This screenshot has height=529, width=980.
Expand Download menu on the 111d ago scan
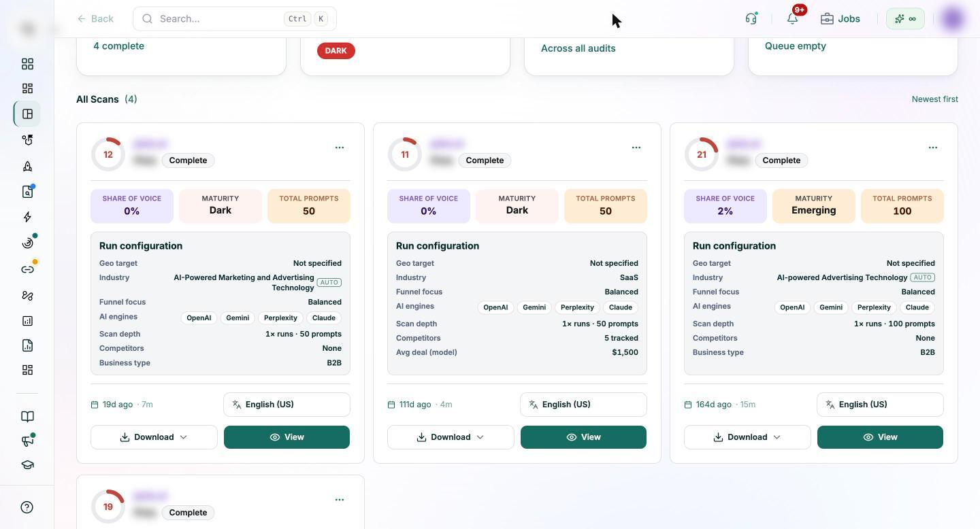(451, 437)
